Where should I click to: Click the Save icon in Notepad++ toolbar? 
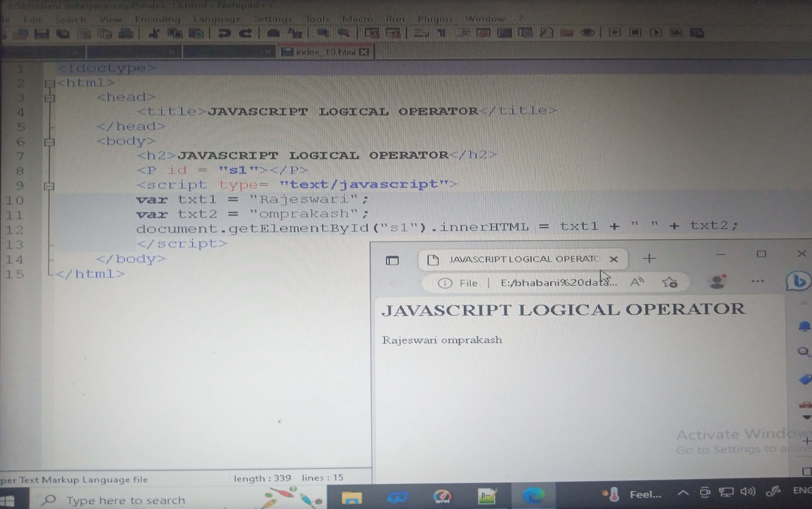[x=41, y=33]
